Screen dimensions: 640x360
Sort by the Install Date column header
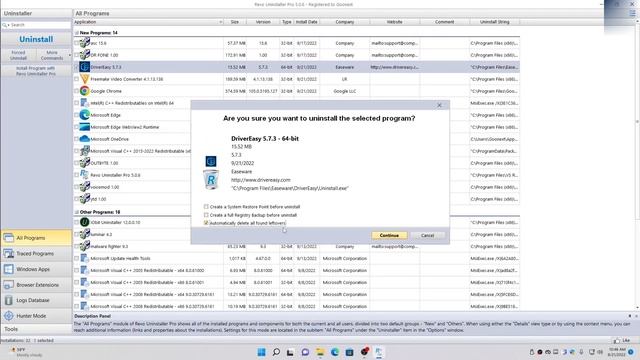pyautogui.click(x=307, y=22)
